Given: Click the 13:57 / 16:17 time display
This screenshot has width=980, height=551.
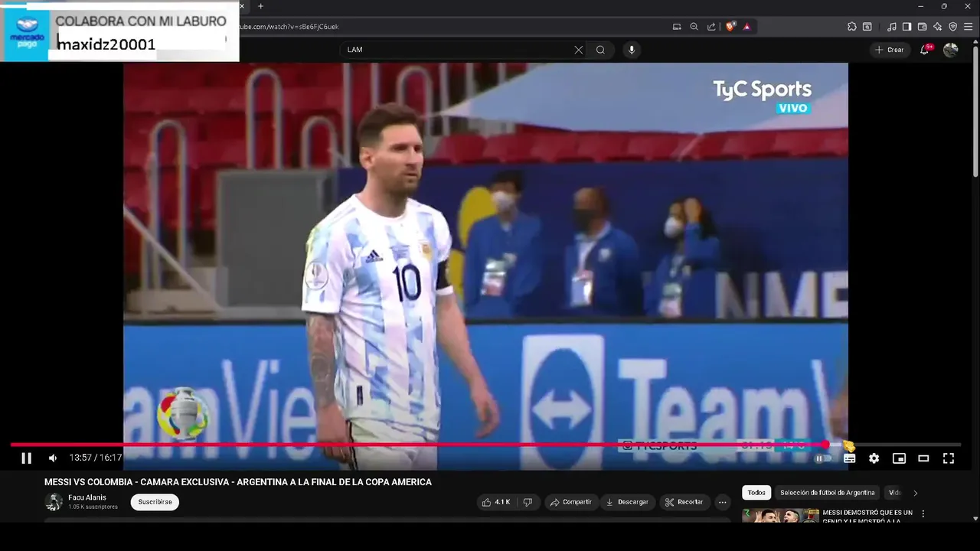Looking at the screenshot, I should click(x=96, y=458).
